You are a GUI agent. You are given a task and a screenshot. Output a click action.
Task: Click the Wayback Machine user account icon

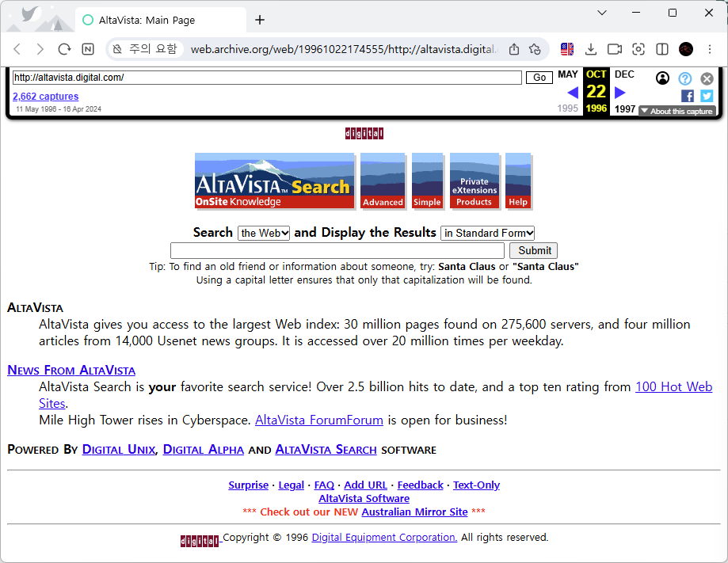click(x=662, y=78)
